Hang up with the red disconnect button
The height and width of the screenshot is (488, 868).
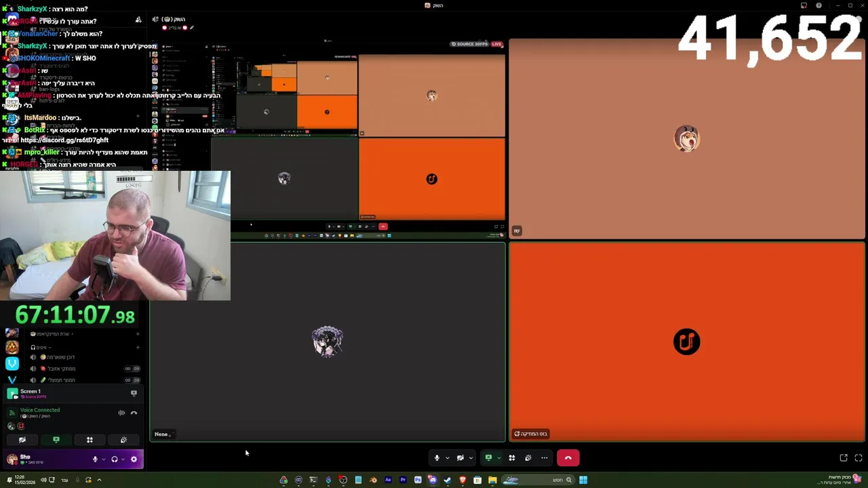pyautogui.click(x=568, y=458)
